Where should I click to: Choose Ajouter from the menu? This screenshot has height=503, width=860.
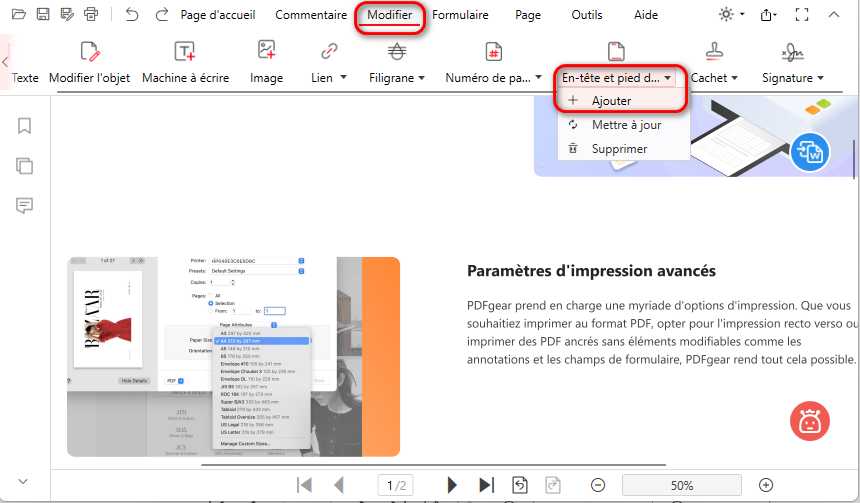[x=622, y=101]
